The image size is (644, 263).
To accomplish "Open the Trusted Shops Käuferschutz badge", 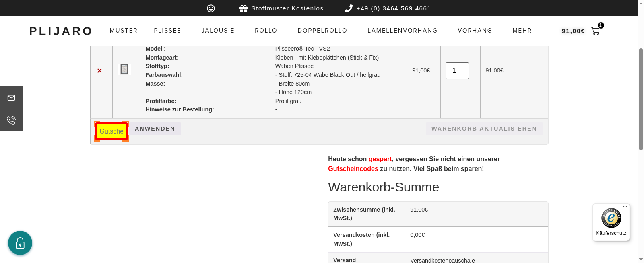I will pos(611,222).
